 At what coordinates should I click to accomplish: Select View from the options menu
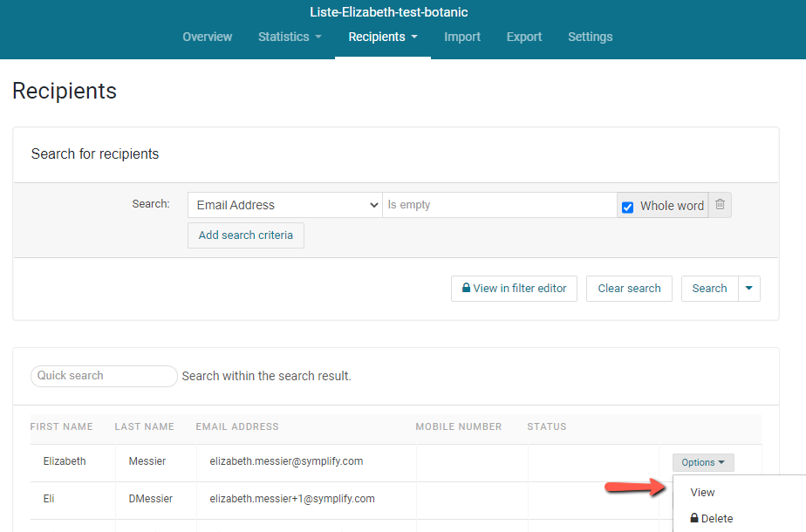[702, 492]
